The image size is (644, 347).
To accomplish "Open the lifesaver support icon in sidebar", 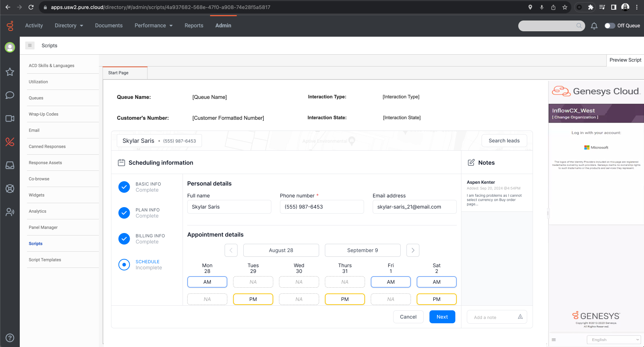I will tap(10, 188).
